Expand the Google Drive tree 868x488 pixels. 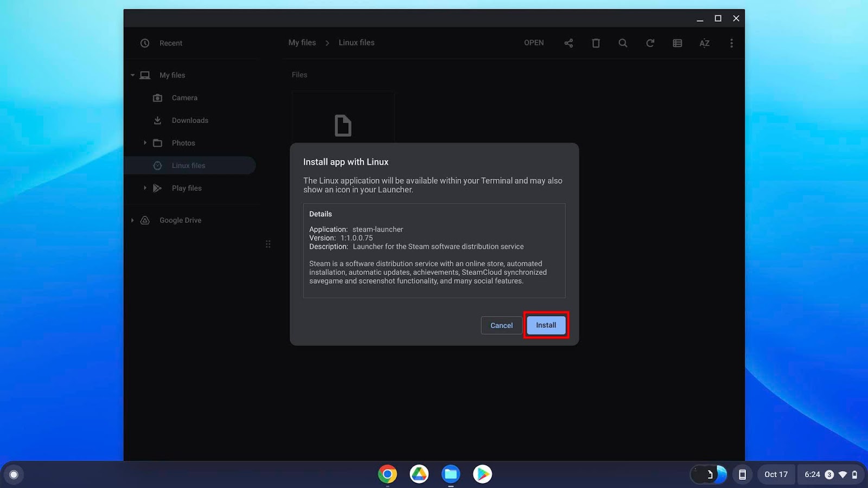[x=132, y=220]
